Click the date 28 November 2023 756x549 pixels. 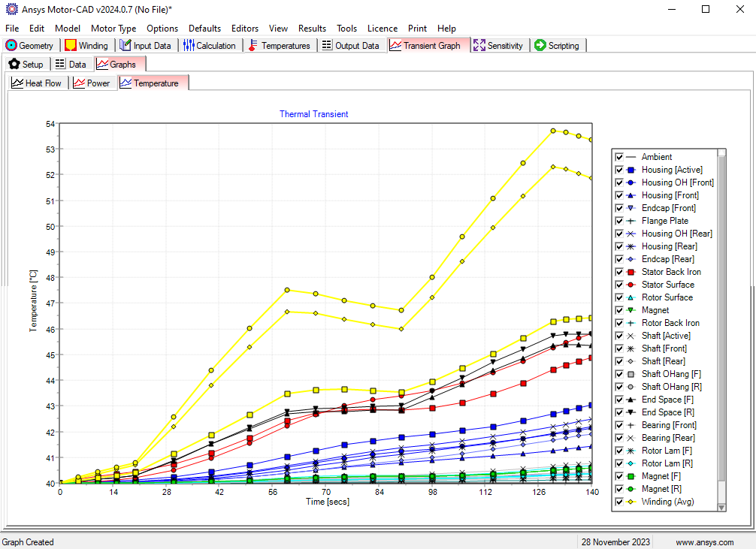pos(615,542)
